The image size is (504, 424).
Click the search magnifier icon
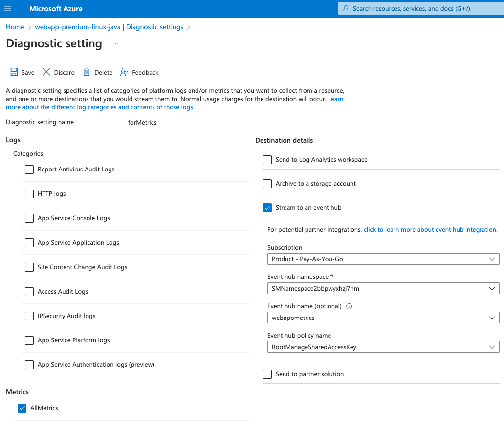point(345,8)
